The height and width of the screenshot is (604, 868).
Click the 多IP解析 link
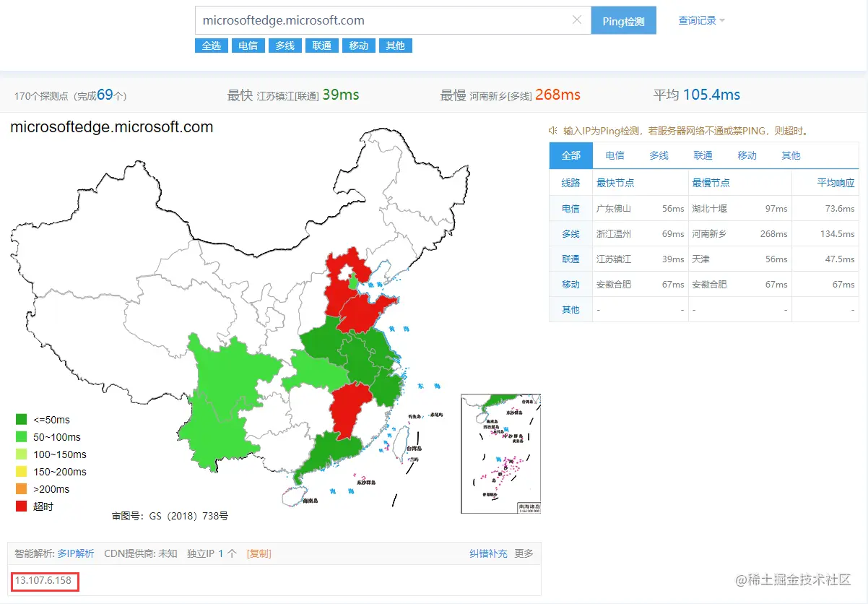point(76,553)
